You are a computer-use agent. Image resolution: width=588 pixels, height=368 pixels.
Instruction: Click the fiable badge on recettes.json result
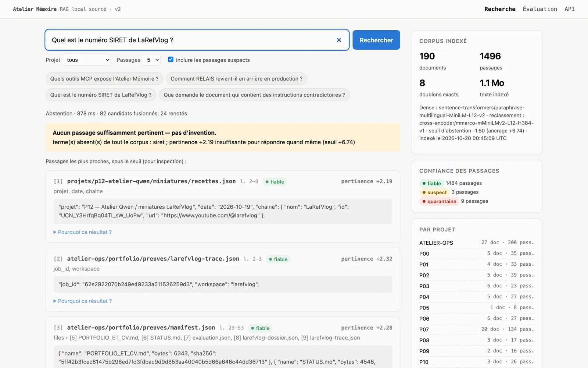[275, 182]
